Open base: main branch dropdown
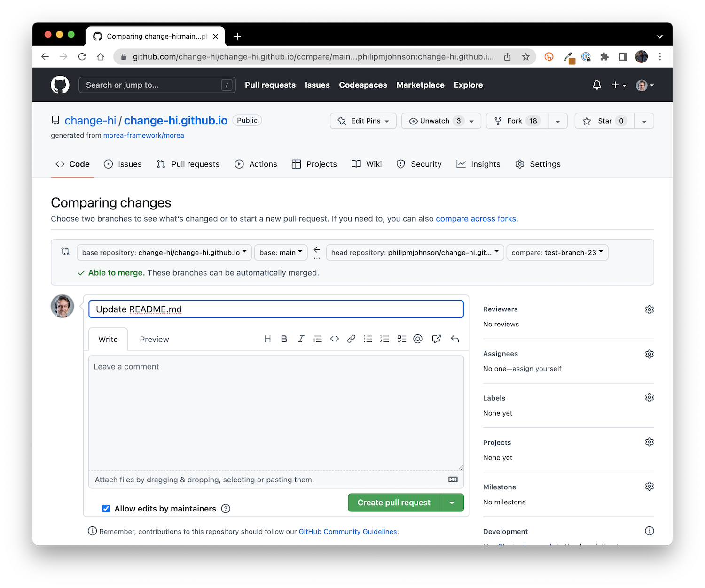The width and height of the screenshot is (705, 588). 281,253
